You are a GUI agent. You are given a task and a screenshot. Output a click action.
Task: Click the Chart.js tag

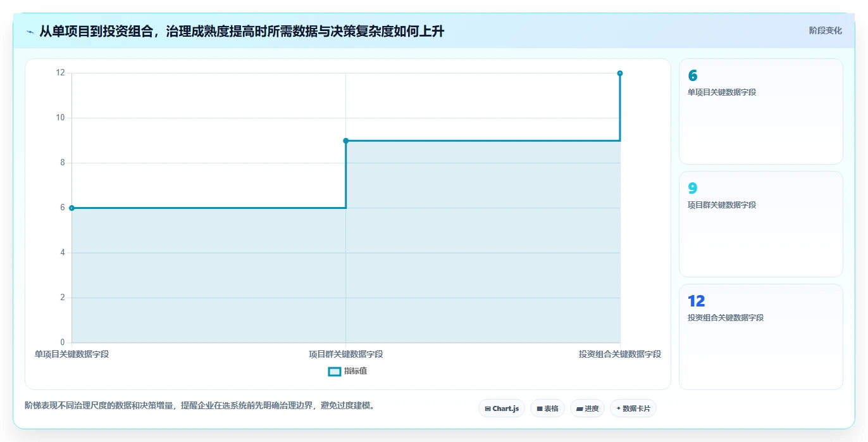tap(502, 408)
